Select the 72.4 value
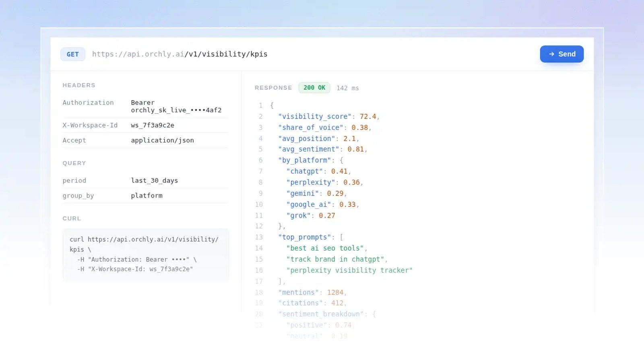The image size is (644, 362). tap(368, 117)
